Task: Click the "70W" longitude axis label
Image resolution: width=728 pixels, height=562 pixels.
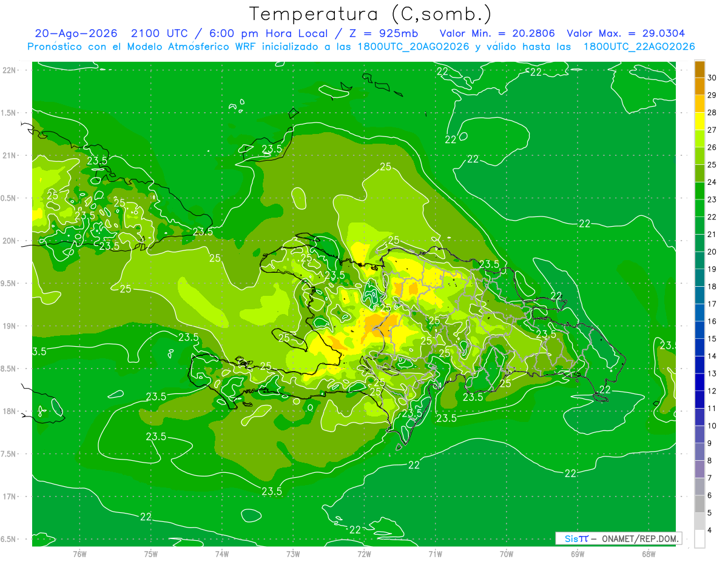Action: pyautogui.click(x=506, y=554)
